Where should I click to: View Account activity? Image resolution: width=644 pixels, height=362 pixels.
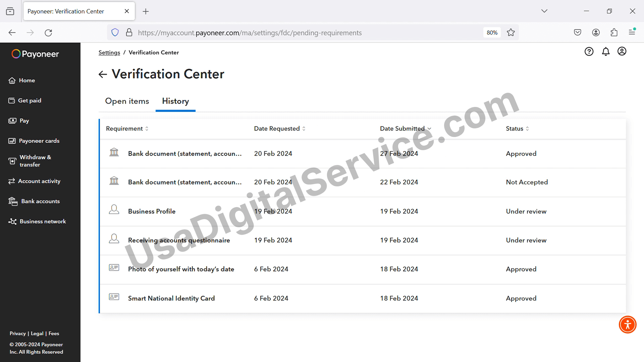pos(35,181)
